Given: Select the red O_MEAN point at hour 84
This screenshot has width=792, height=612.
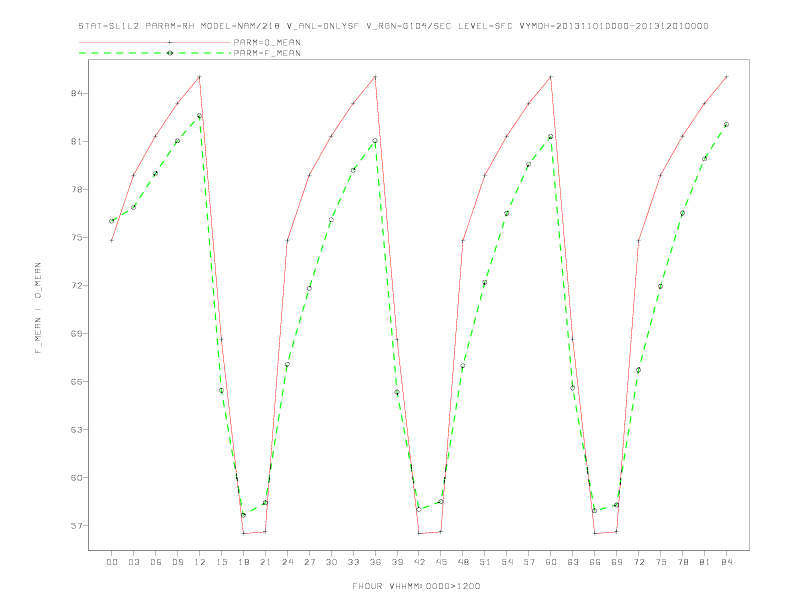Looking at the screenshot, I should tap(726, 77).
